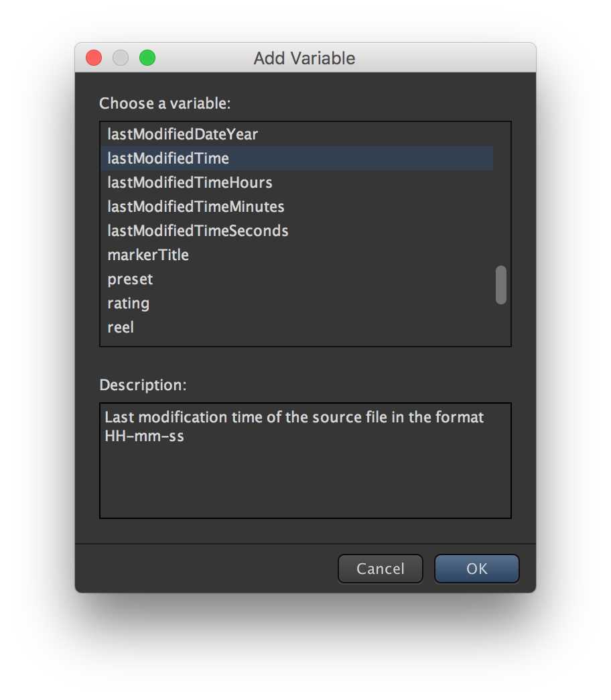Select the reel variable
Screen dimensions: 611x700
point(297,327)
